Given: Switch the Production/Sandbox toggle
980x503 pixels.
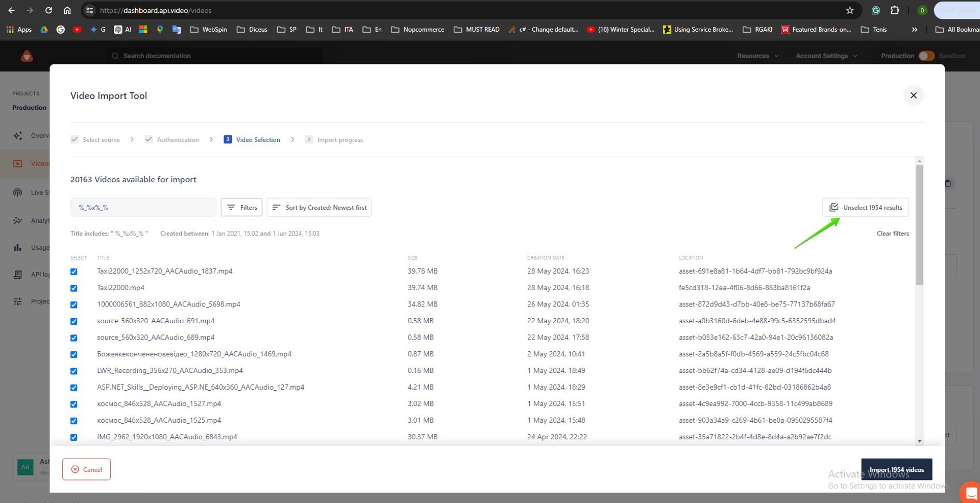Looking at the screenshot, I should [x=926, y=56].
